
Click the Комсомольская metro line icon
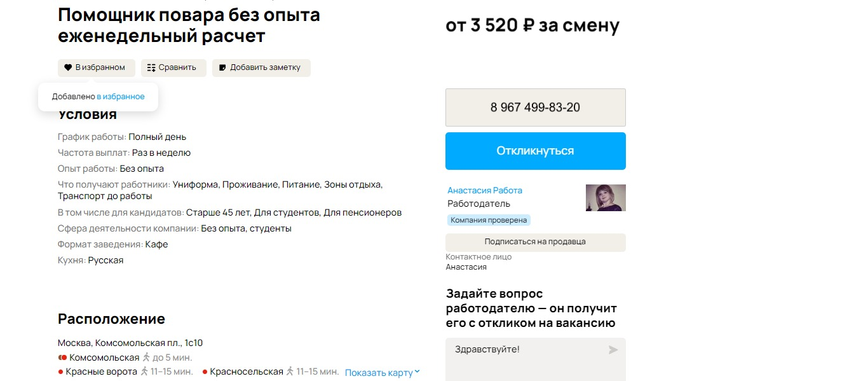click(x=62, y=357)
